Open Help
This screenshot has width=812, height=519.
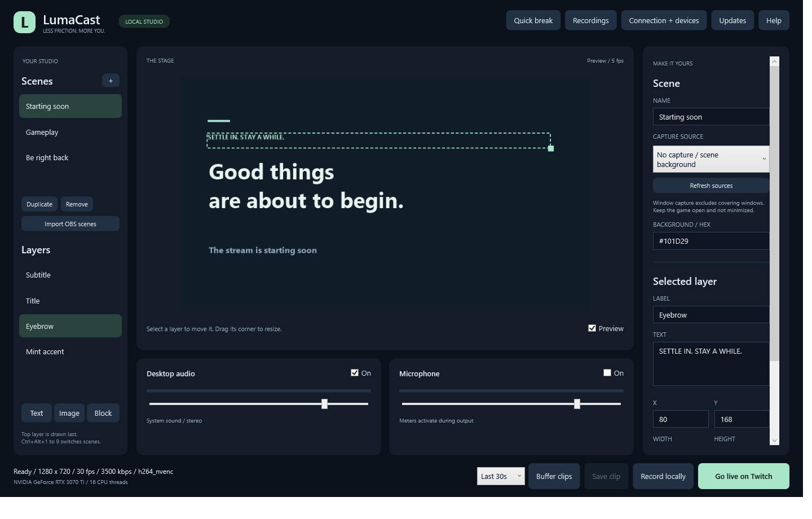point(774,20)
